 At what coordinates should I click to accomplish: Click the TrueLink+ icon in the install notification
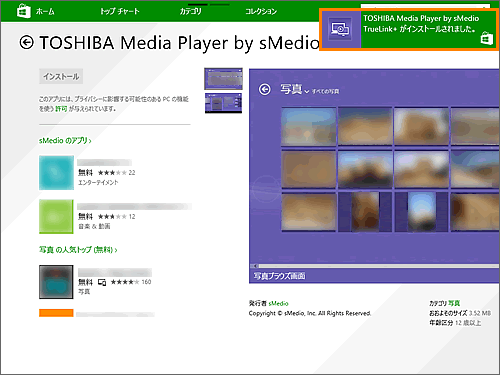(340, 30)
